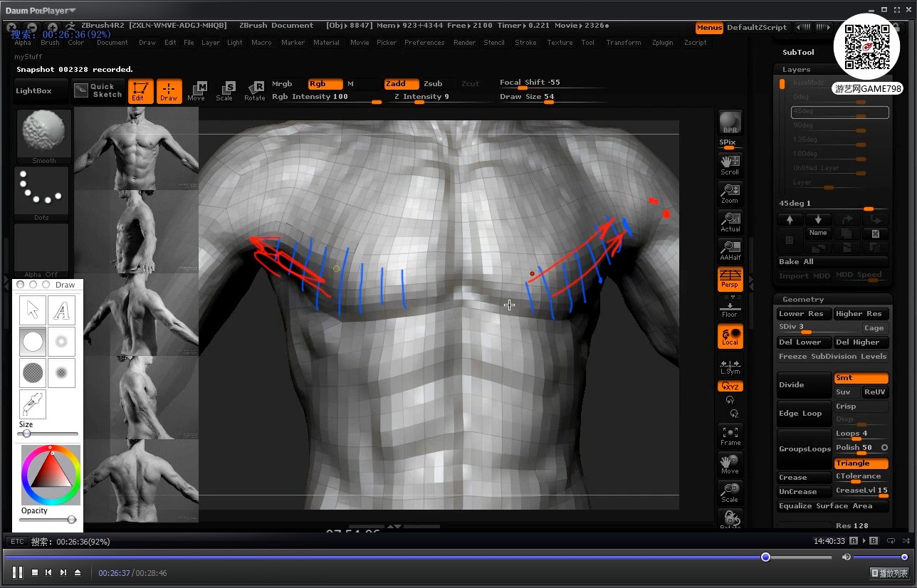Click the Divide button
The width and height of the screenshot is (917, 588).
(804, 385)
